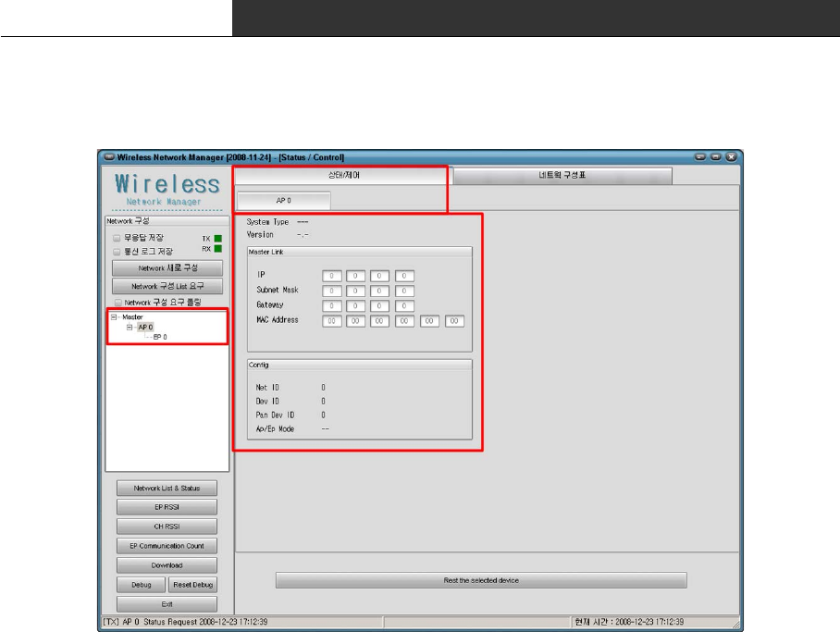Click third Subnet Mask octet field
Viewport: 840px width, 632px height.
[379, 291]
